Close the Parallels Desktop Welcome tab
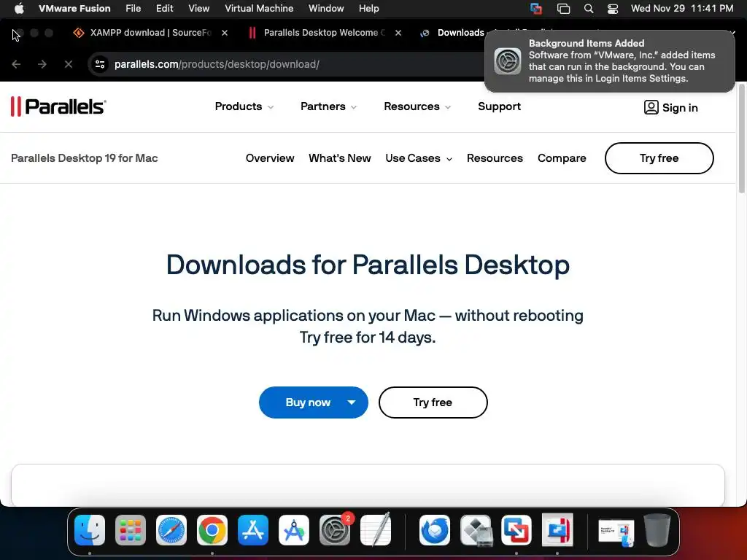Image resolution: width=747 pixels, height=560 pixels. coord(398,32)
